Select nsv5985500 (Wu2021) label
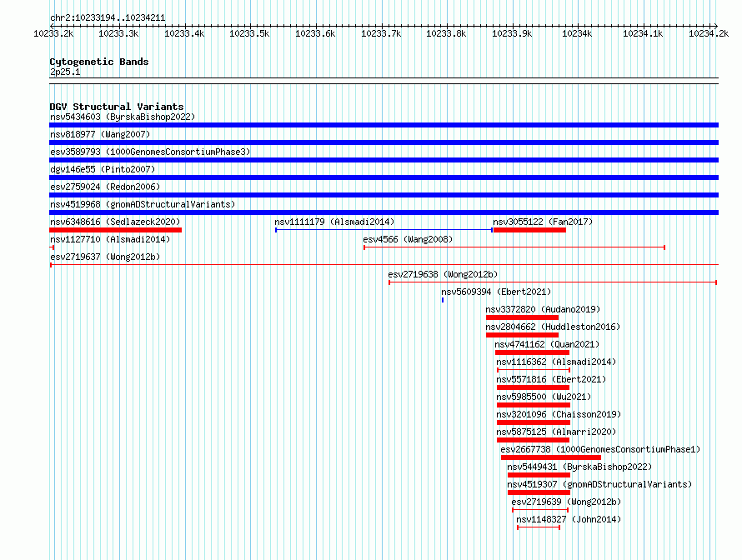The width and height of the screenshot is (742, 560). (544, 397)
